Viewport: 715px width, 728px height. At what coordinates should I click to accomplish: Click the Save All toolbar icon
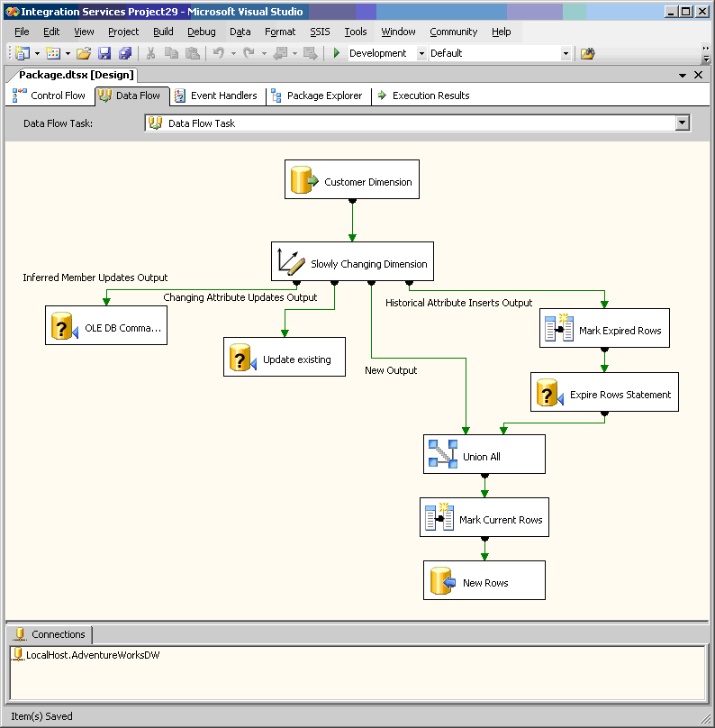tap(125, 53)
